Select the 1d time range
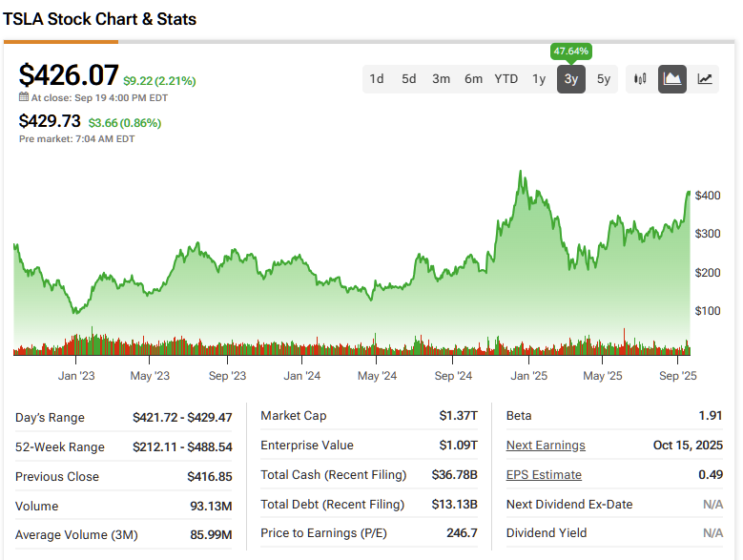743x560 pixels. click(x=377, y=78)
